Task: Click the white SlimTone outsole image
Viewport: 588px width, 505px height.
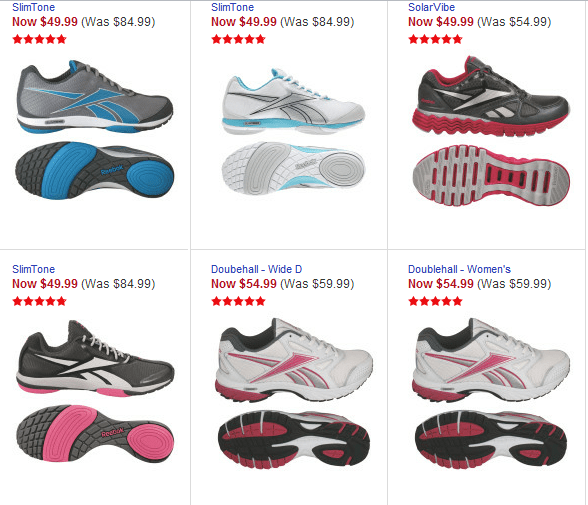Action: (x=293, y=168)
